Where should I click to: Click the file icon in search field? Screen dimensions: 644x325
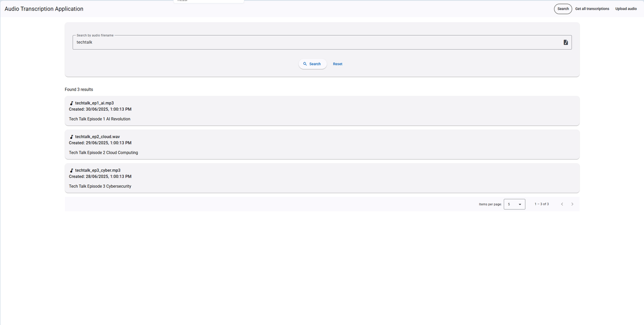tap(566, 42)
